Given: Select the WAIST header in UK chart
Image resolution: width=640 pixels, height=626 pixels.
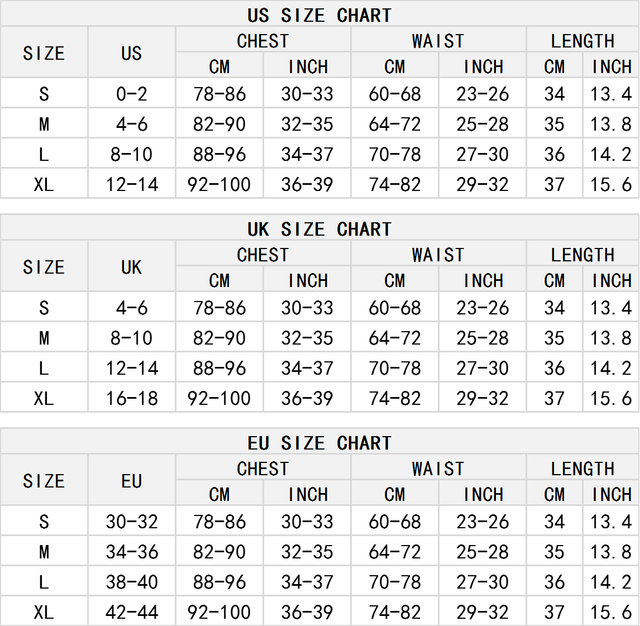Looking at the screenshot, I should pos(438,255).
